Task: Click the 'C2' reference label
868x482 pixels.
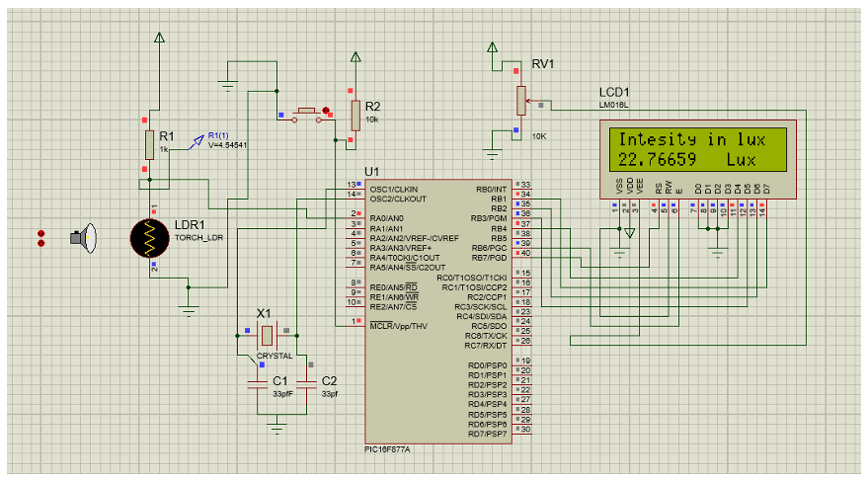Action: (330, 381)
